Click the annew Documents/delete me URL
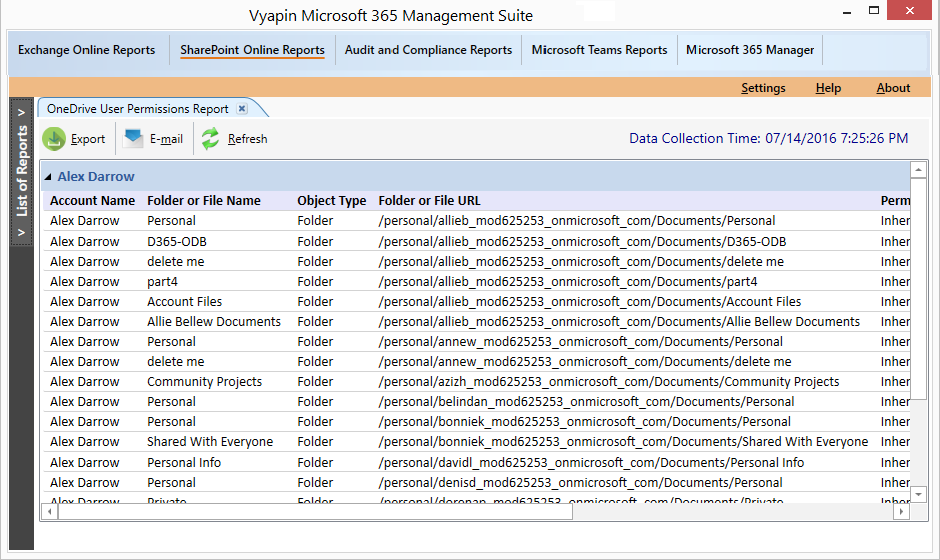The image size is (940, 560). pos(585,362)
